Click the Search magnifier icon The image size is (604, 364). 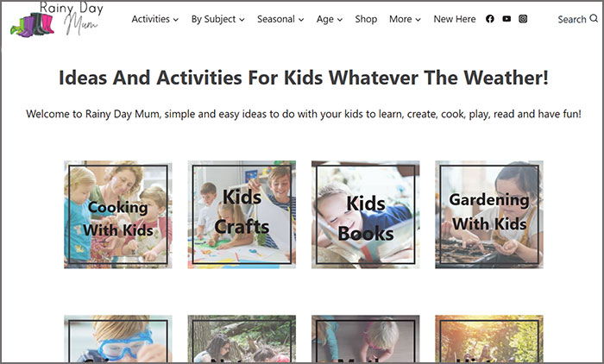point(593,19)
